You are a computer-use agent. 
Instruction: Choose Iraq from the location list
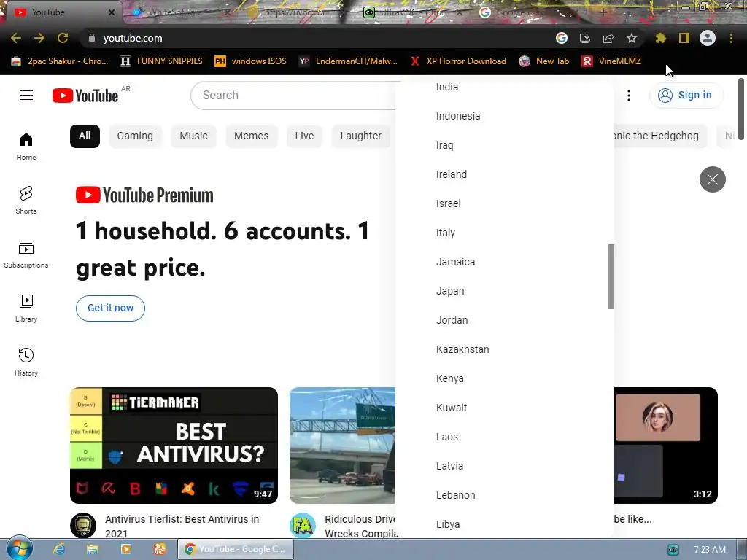pyautogui.click(x=505, y=145)
